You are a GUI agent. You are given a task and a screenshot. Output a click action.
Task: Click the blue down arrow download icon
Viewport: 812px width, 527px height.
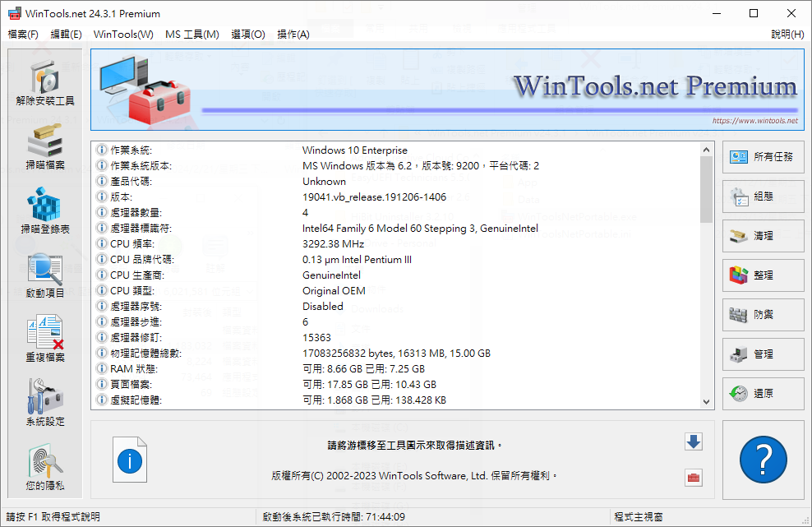694,442
